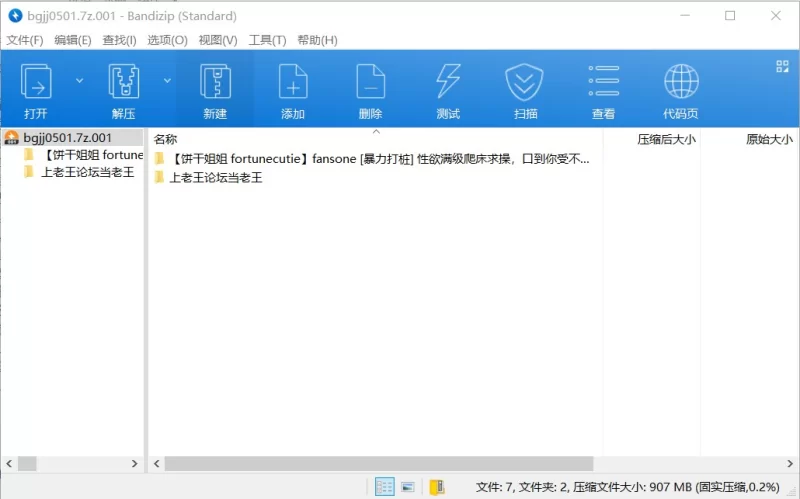Expand the dropdown arrow beside 打开
The height and width of the screenshot is (499, 800).
tap(79, 80)
